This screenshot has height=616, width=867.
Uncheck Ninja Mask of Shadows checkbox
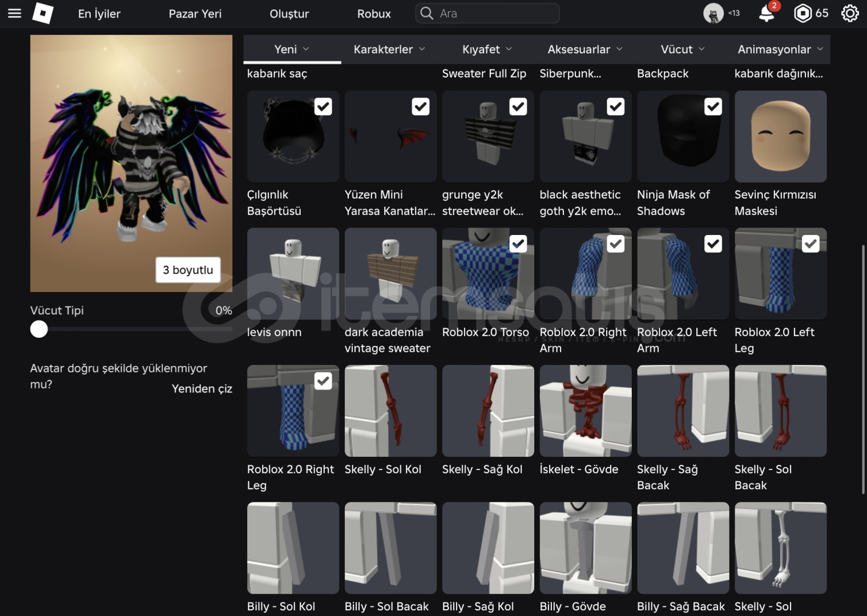[x=713, y=107]
